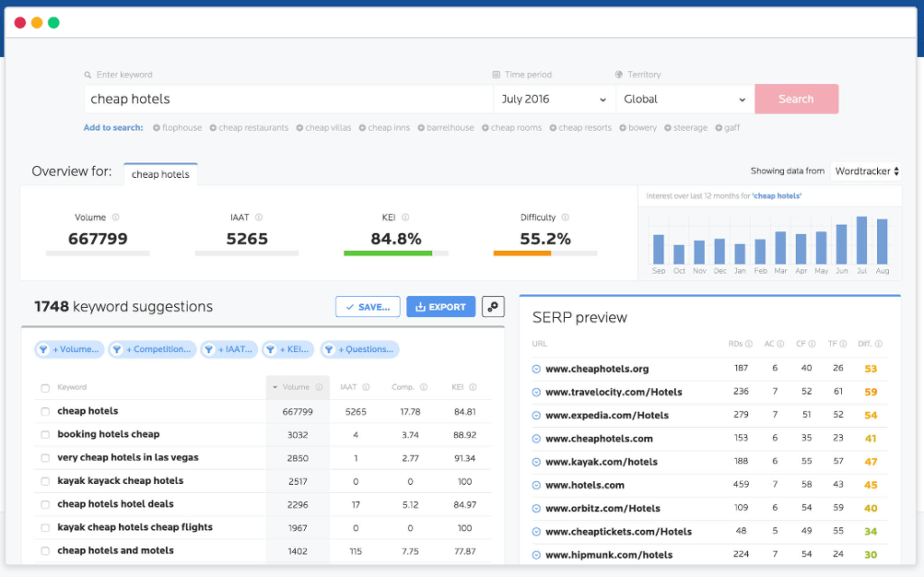The width and height of the screenshot is (924, 577).
Task: Open the Volume filter pill
Action: click(x=69, y=349)
